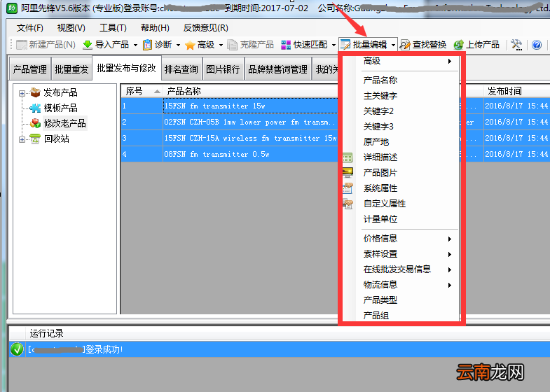Open the tools wrench icon in toolbar
The width and height of the screenshot is (550, 392).
tap(516, 45)
